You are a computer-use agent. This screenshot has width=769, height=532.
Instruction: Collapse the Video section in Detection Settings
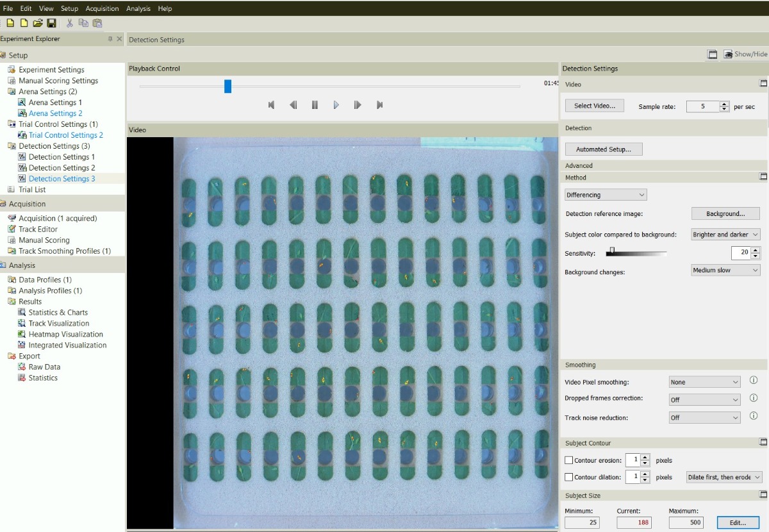click(763, 83)
